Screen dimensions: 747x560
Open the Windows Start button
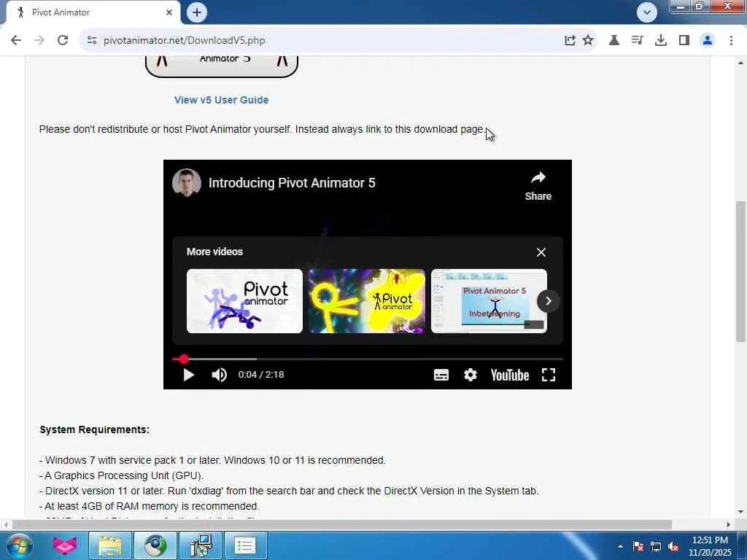(x=20, y=545)
